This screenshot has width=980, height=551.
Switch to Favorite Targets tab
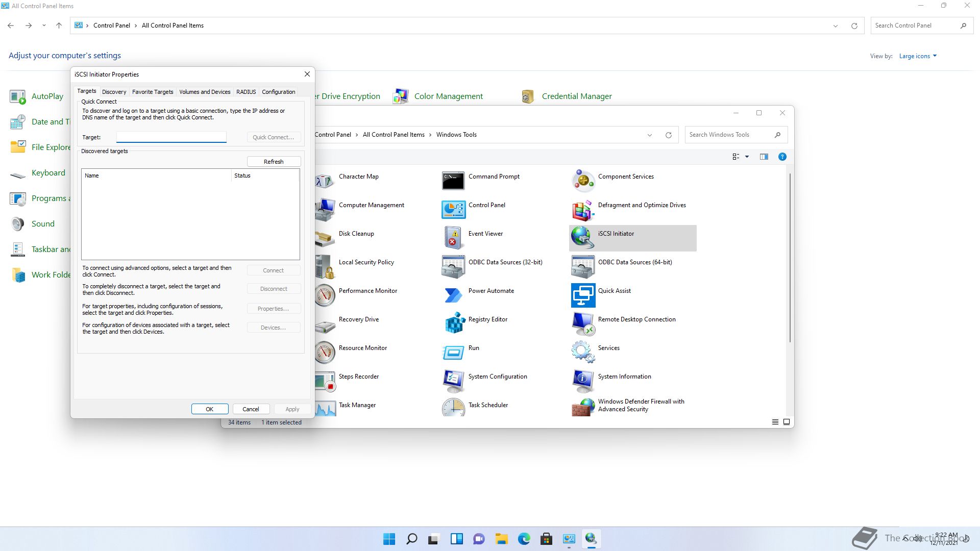153,92
